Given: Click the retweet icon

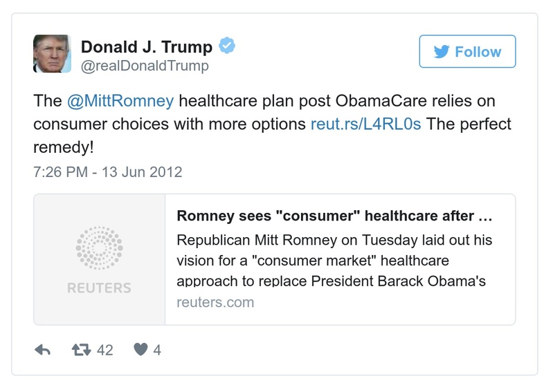Looking at the screenshot, I should [x=81, y=350].
